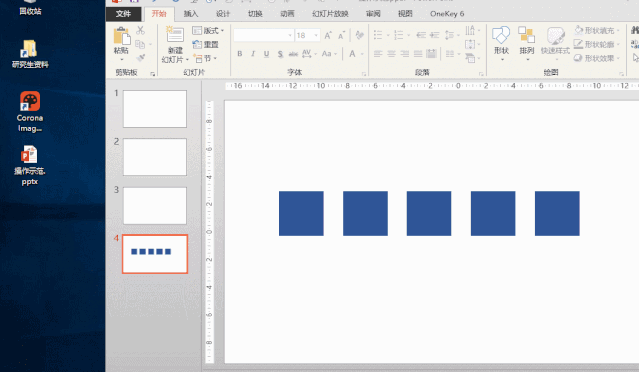Align text left in paragraph group
Image resolution: width=639 pixels, height=372 pixels.
(x=378, y=54)
